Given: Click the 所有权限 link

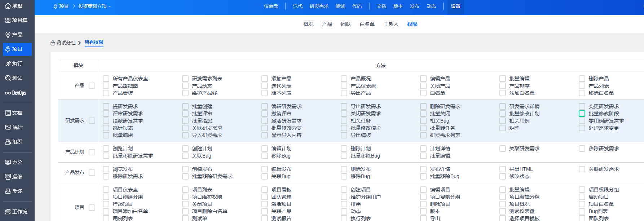Looking at the screenshot, I should pyautogui.click(x=94, y=42).
